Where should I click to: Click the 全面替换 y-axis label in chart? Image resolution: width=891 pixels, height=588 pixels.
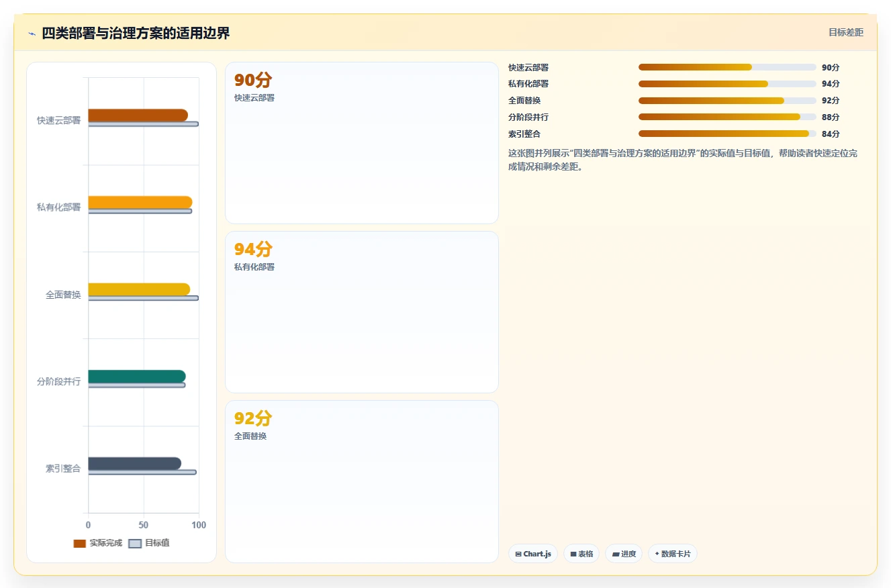[63, 295]
